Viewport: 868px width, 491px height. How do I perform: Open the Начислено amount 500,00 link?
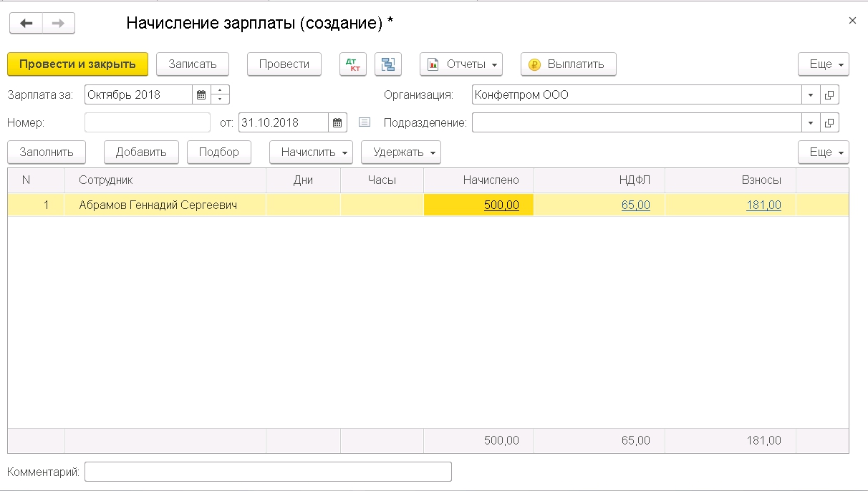click(x=501, y=205)
